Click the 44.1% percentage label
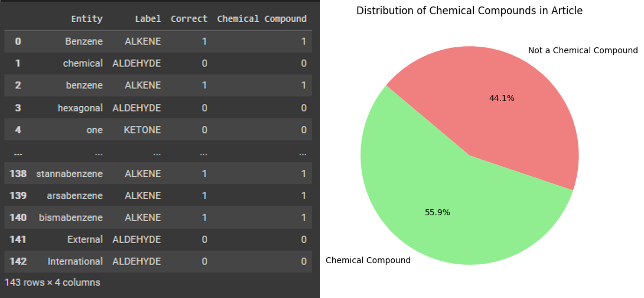Viewport: 644px width, 298px height. point(501,98)
